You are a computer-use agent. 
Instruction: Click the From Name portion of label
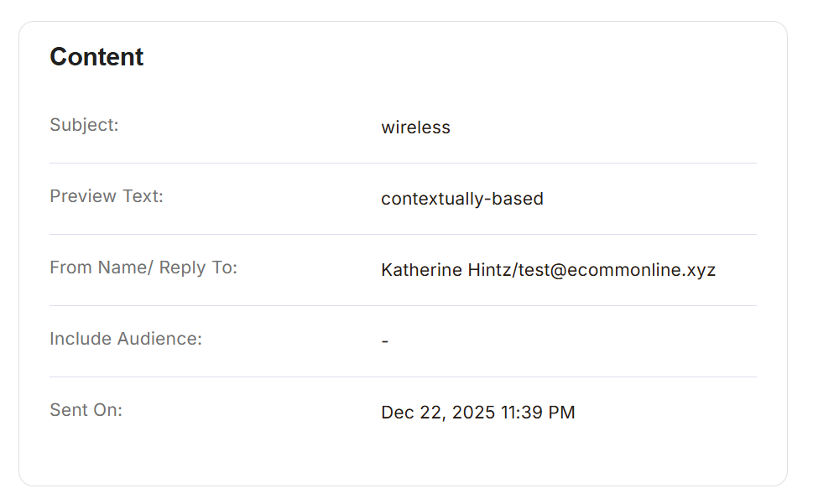[x=99, y=268]
